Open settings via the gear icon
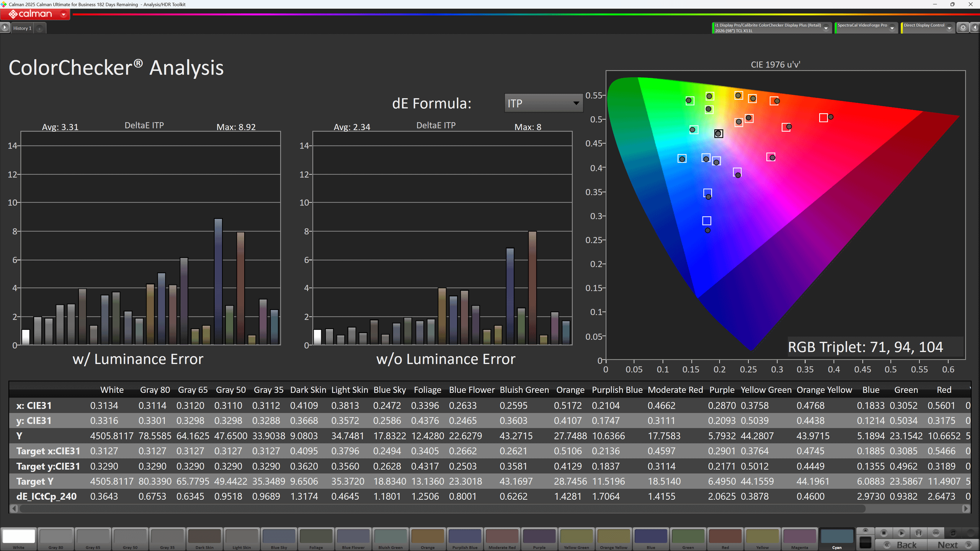This screenshot has width=980, height=551. click(963, 28)
